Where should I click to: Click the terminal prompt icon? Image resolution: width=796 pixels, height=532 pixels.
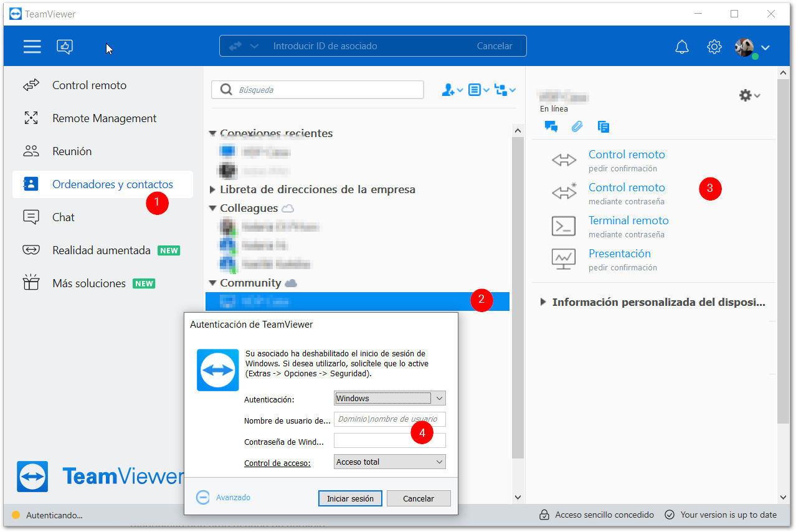point(564,226)
